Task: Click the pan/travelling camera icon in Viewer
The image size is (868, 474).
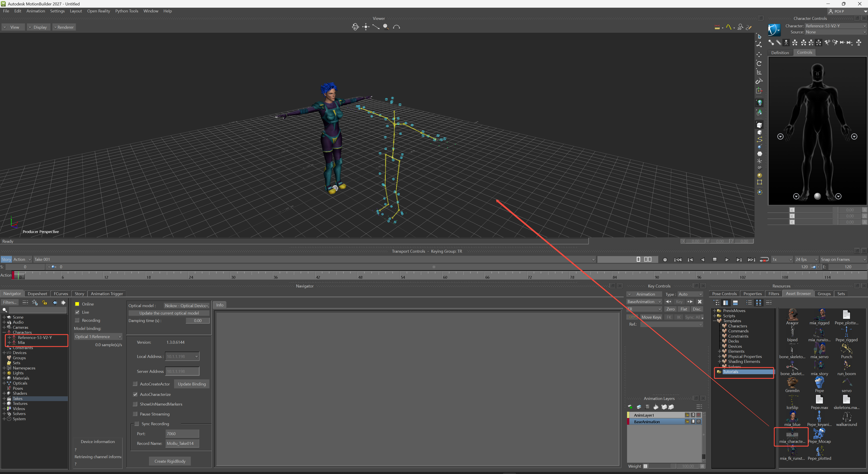Action: 366,27
